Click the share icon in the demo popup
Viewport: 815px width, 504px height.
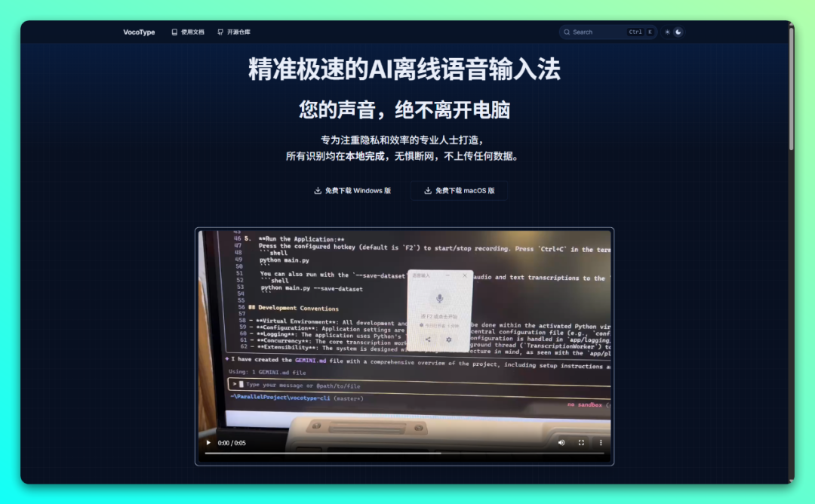(x=429, y=339)
